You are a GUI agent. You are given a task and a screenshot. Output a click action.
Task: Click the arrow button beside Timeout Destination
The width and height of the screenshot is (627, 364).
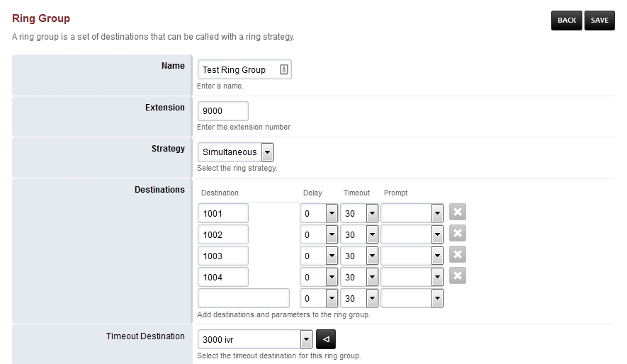click(x=326, y=339)
